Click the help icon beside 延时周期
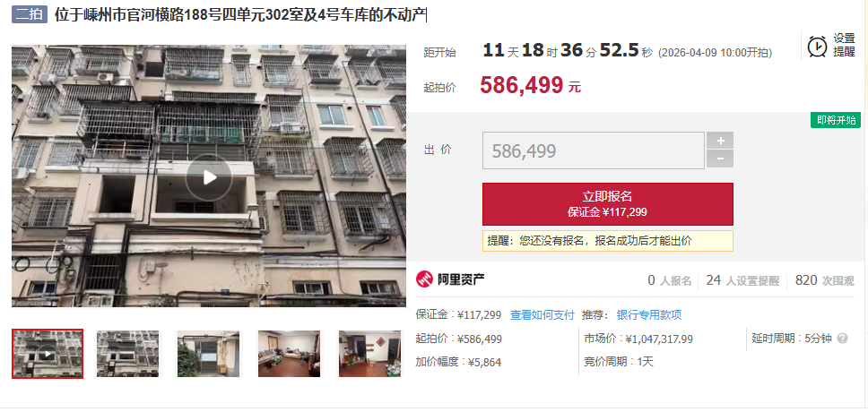 842,339
